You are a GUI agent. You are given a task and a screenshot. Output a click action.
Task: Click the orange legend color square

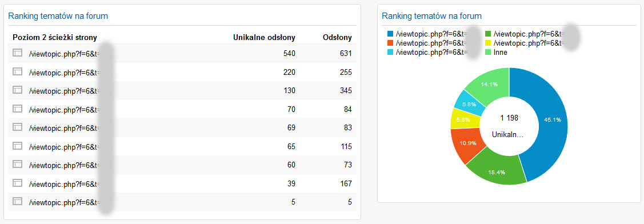click(x=390, y=43)
